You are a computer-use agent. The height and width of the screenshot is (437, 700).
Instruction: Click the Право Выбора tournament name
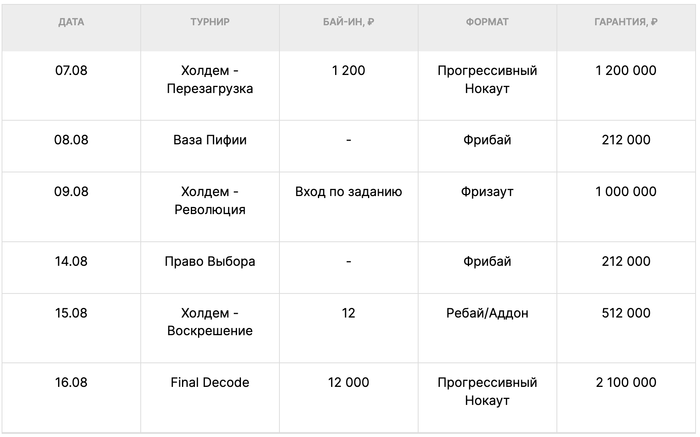210,261
